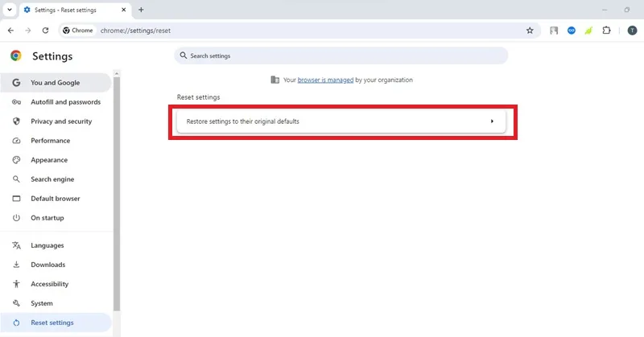Screen dimensions: 644x337
Task: Click the power icon beside On startup
Action: [x=16, y=217]
